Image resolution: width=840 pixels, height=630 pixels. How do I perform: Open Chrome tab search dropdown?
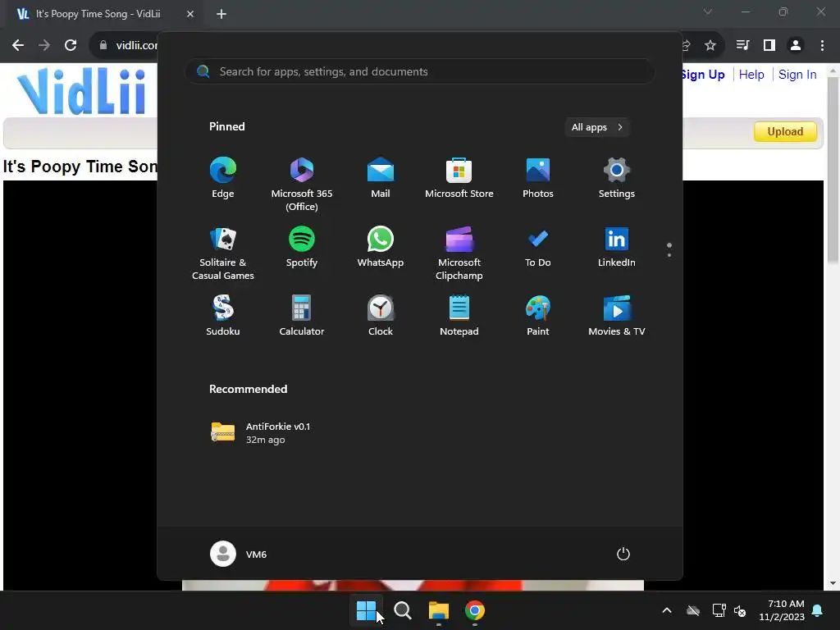click(x=708, y=11)
